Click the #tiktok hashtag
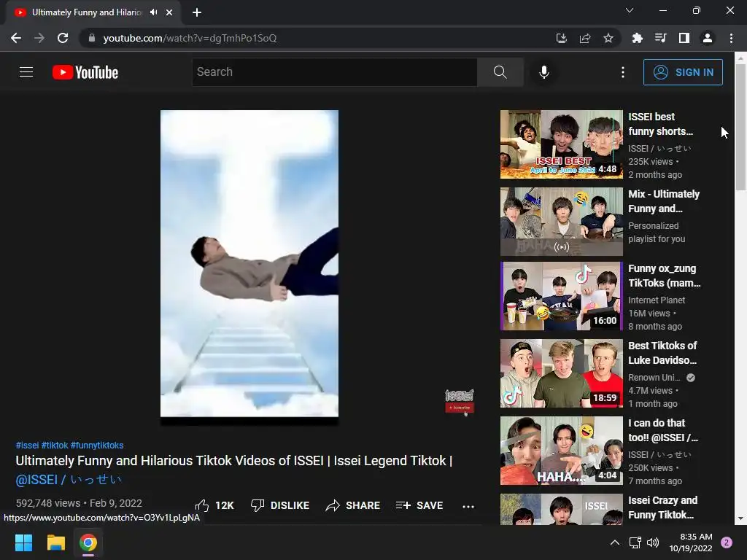747x560 pixels. click(54, 446)
